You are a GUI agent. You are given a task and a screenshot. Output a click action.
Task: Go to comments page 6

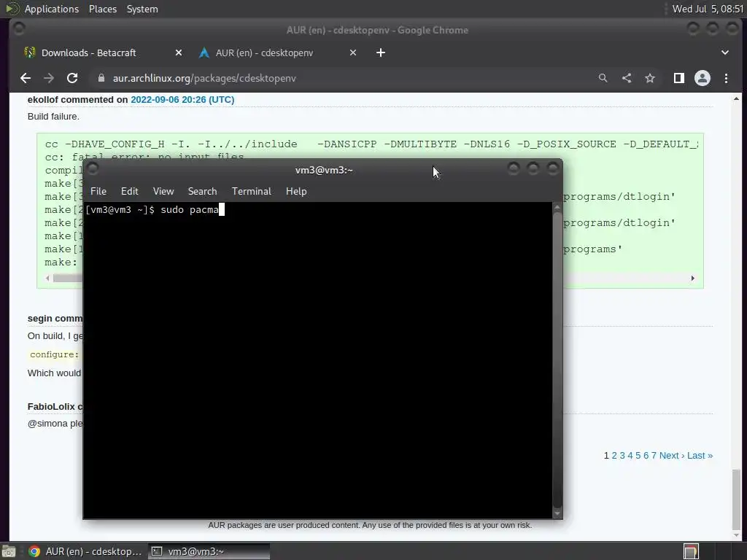tap(646, 455)
